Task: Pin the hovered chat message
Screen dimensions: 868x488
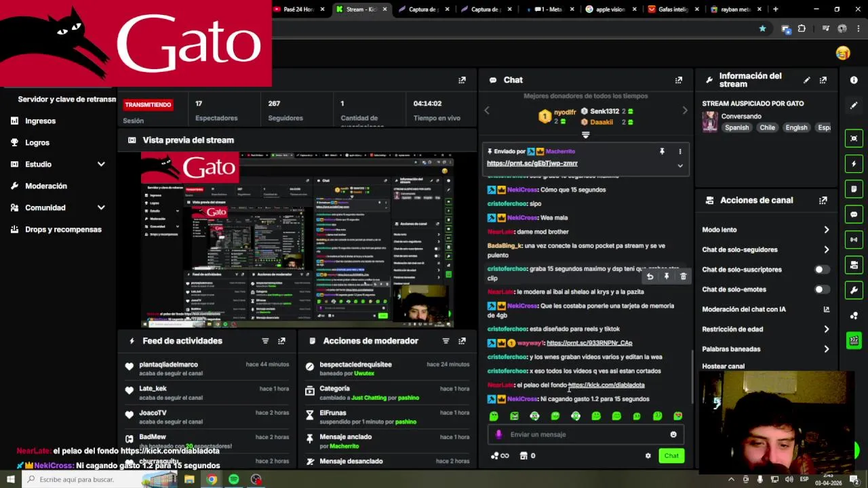Action: pos(667,277)
